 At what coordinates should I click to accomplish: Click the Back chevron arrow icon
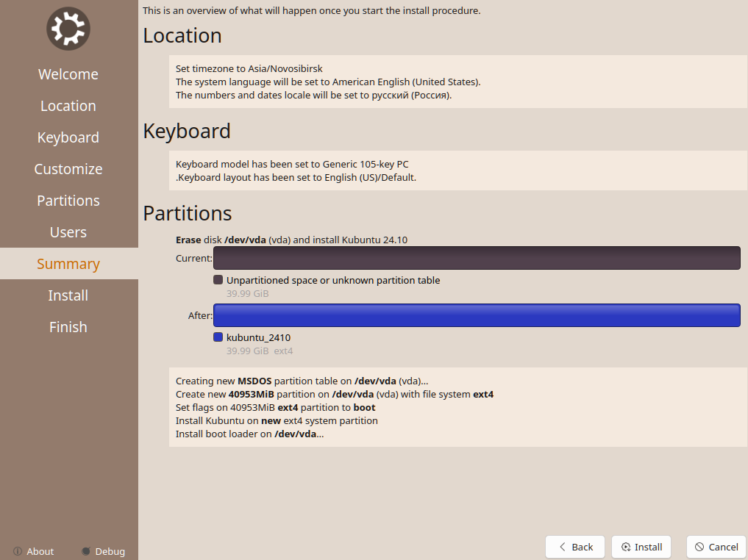[563, 547]
